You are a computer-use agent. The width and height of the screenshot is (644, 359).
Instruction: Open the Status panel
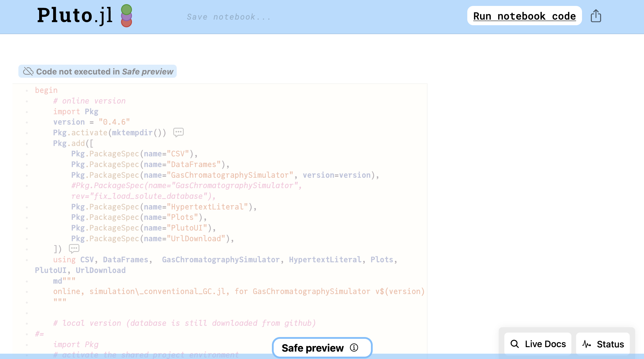pyautogui.click(x=603, y=344)
